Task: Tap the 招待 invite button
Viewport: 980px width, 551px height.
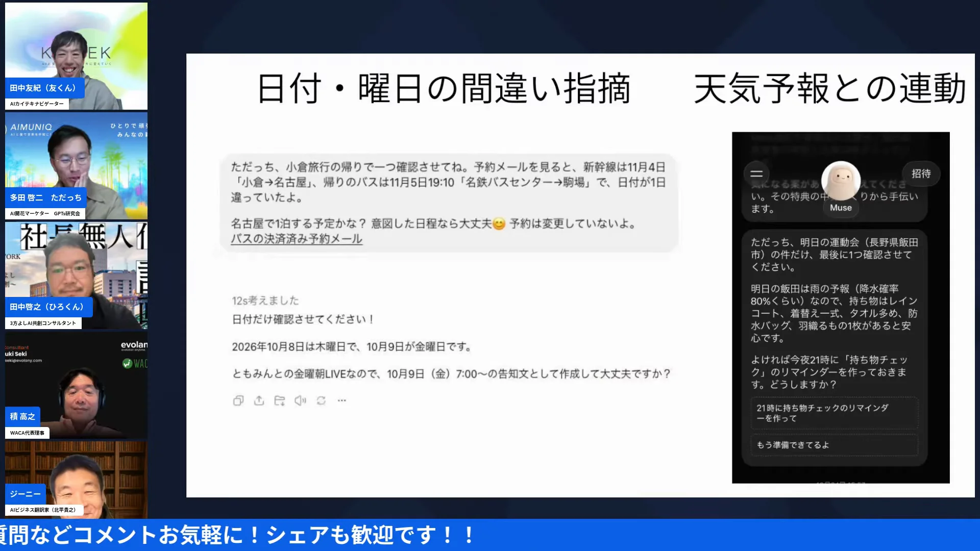Action: 921,173
